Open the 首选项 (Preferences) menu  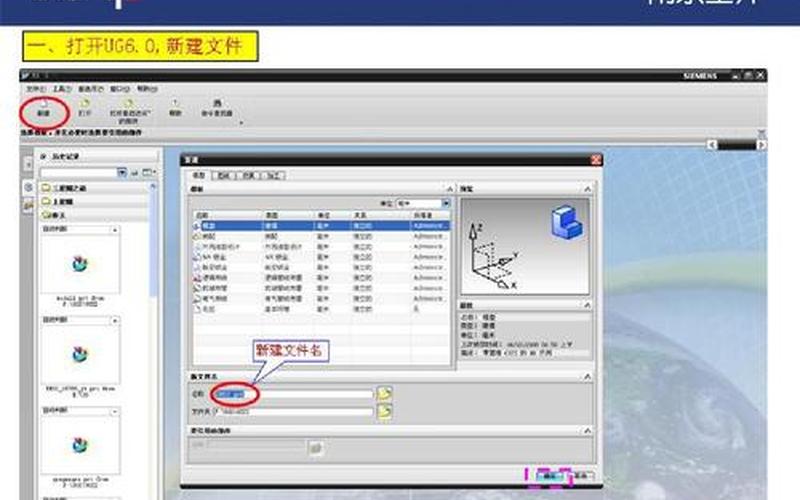[91, 89]
